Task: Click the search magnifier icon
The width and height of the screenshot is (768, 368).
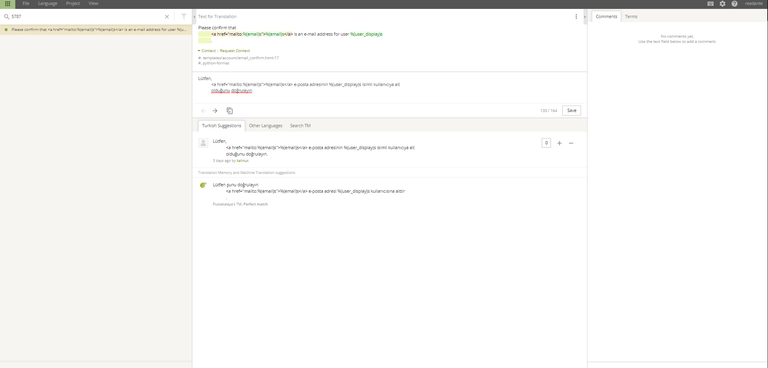Action: pyautogui.click(x=6, y=17)
